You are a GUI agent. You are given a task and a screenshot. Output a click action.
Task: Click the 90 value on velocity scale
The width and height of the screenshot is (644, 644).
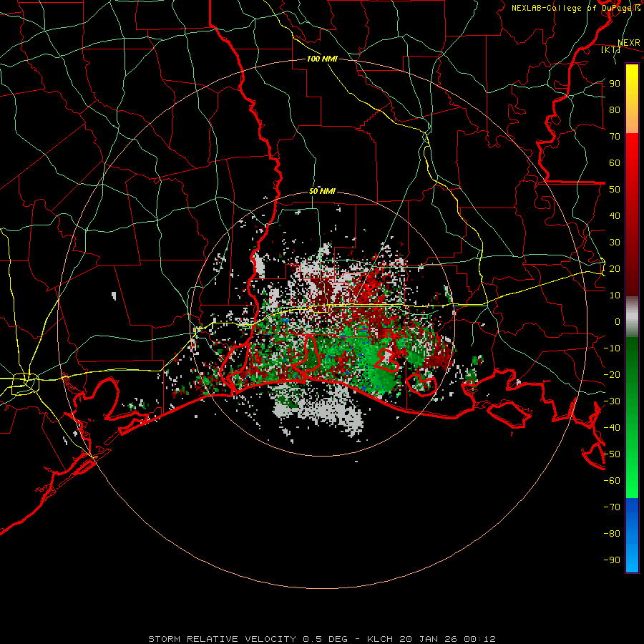[x=615, y=84]
